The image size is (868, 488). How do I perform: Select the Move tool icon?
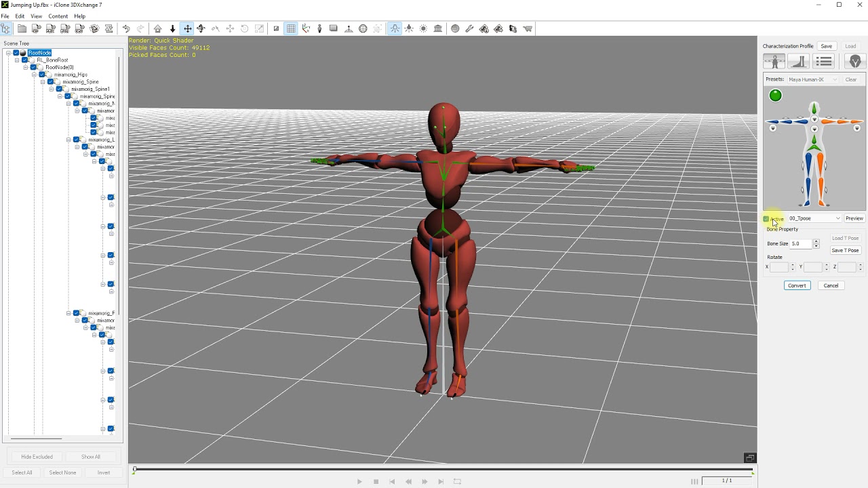tap(187, 28)
